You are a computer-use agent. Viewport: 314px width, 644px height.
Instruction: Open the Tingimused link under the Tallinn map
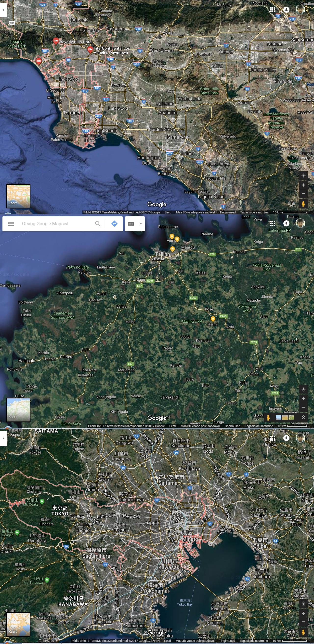click(x=232, y=426)
